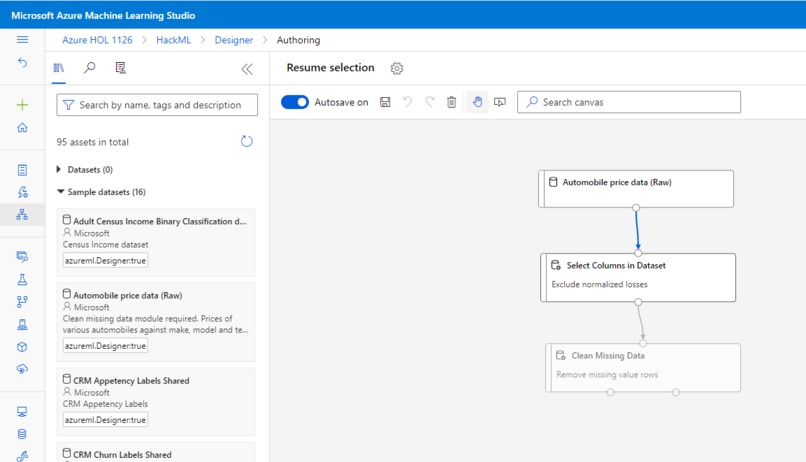Toggle Autosave off

(x=295, y=102)
